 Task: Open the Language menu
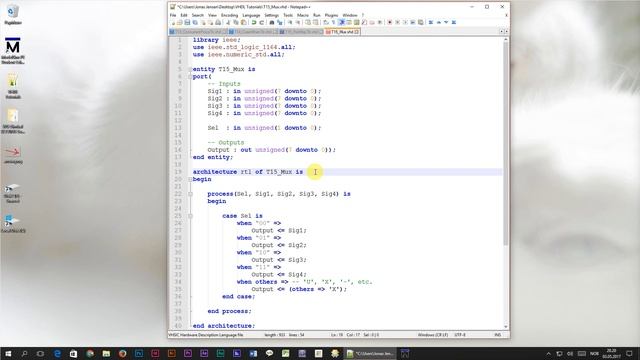251,15
